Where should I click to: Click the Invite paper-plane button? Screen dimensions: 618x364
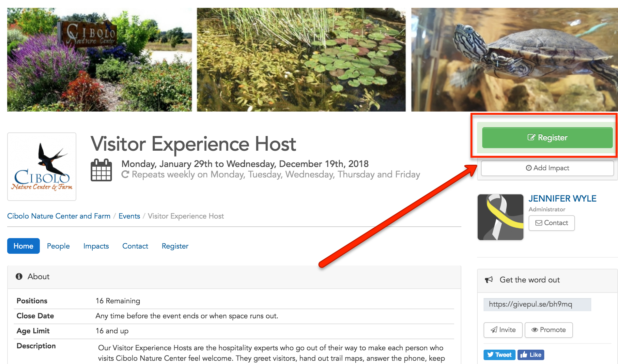click(x=503, y=330)
